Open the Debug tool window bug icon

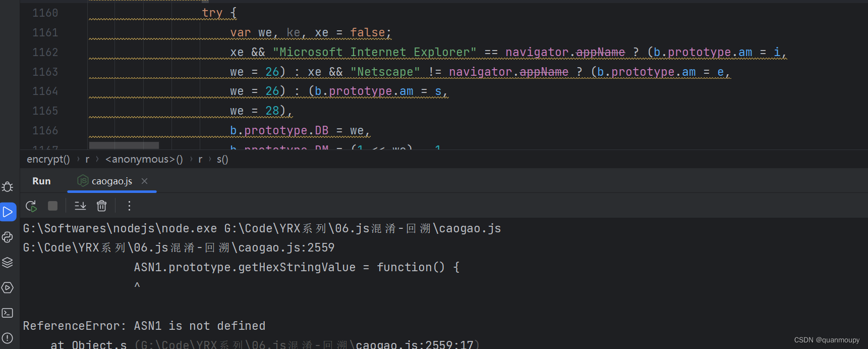click(x=8, y=187)
